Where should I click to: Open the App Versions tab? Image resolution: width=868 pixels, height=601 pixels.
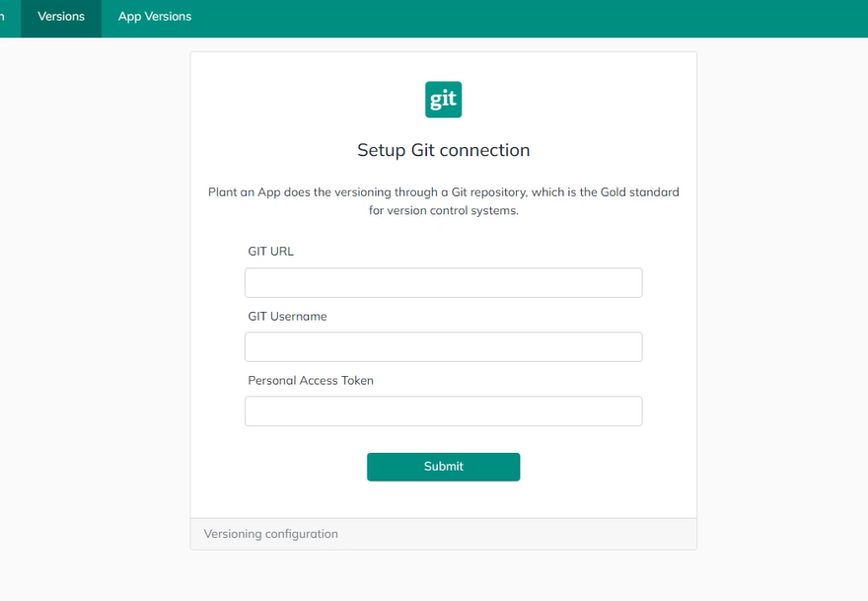(155, 17)
